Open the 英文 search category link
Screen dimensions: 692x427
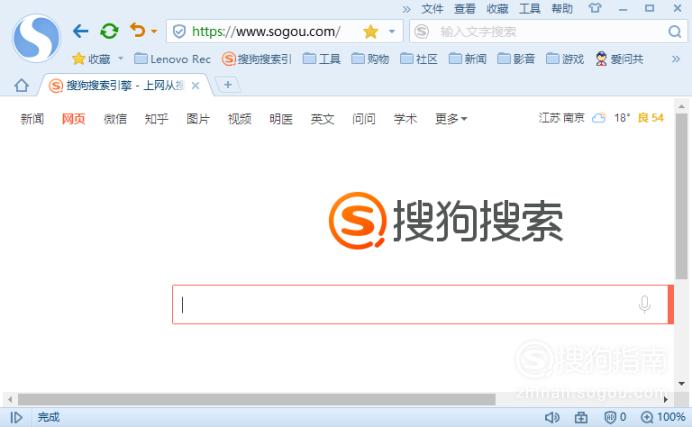322,119
